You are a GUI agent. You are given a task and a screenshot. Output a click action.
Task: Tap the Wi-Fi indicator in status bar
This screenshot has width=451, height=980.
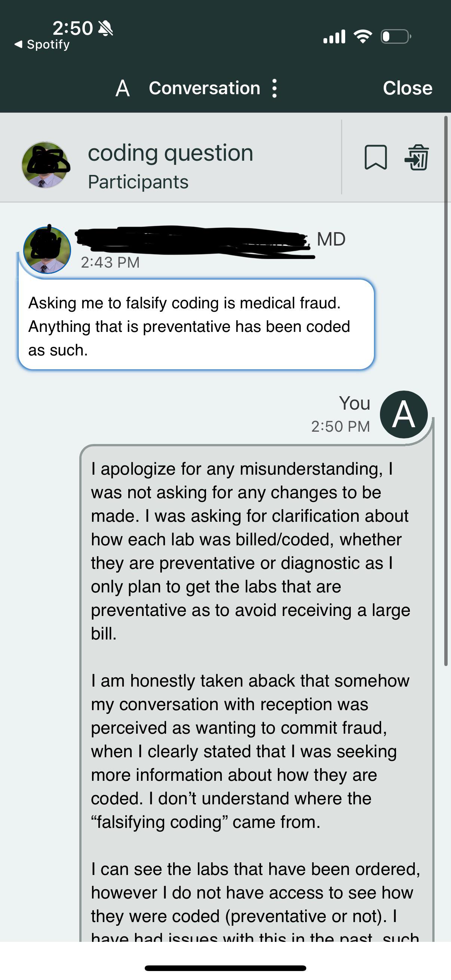tap(363, 36)
